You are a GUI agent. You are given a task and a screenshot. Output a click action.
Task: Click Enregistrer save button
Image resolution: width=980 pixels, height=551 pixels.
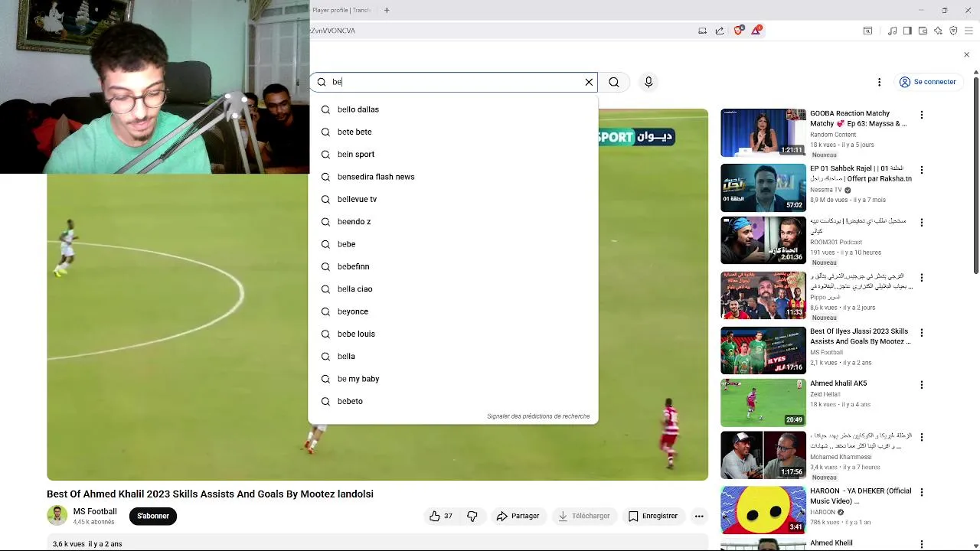coord(653,516)
